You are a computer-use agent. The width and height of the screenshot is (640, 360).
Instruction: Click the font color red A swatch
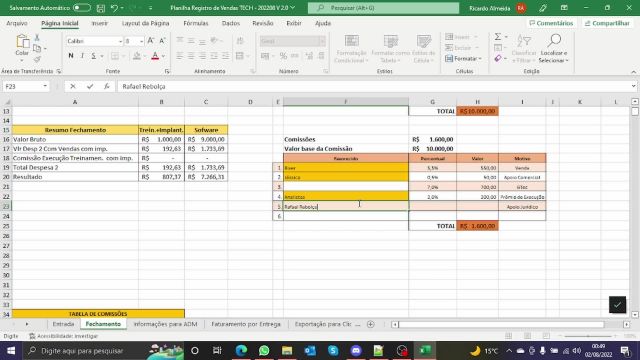[155, 56]
